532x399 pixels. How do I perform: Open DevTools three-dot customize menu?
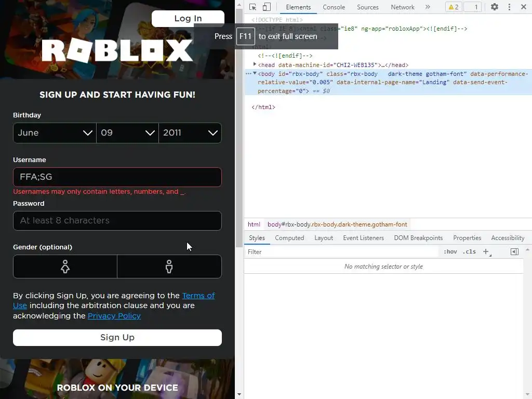pos(509,7)
